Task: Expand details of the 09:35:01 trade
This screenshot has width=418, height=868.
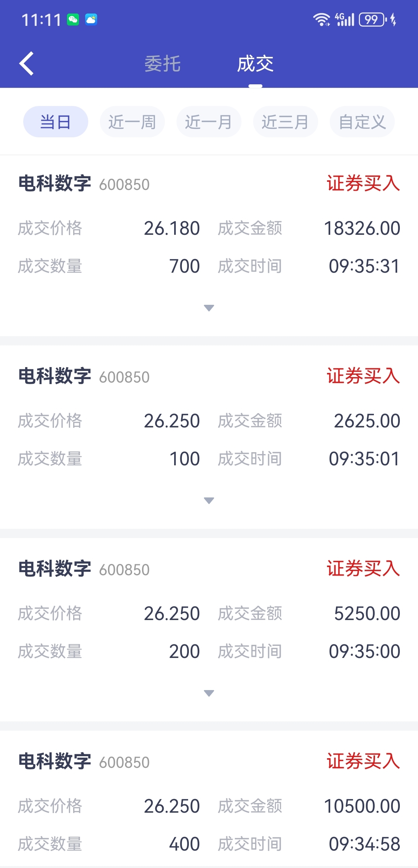Action: [209, 501]
